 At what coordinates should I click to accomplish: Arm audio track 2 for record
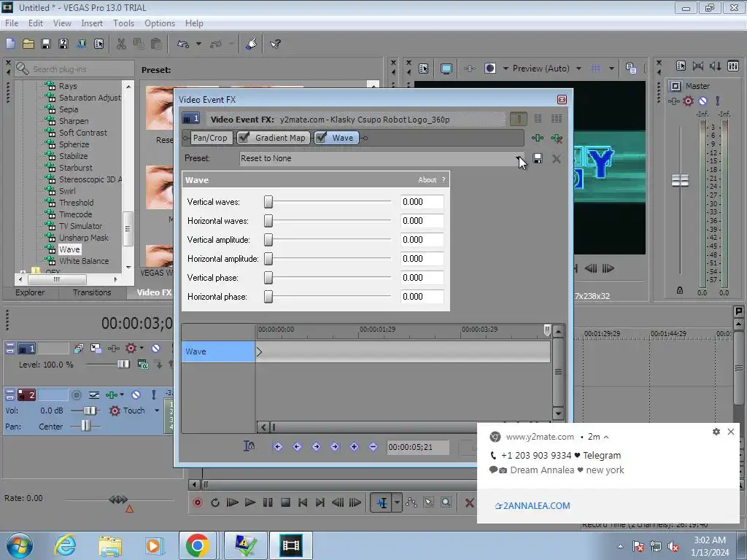coord(76,394)
